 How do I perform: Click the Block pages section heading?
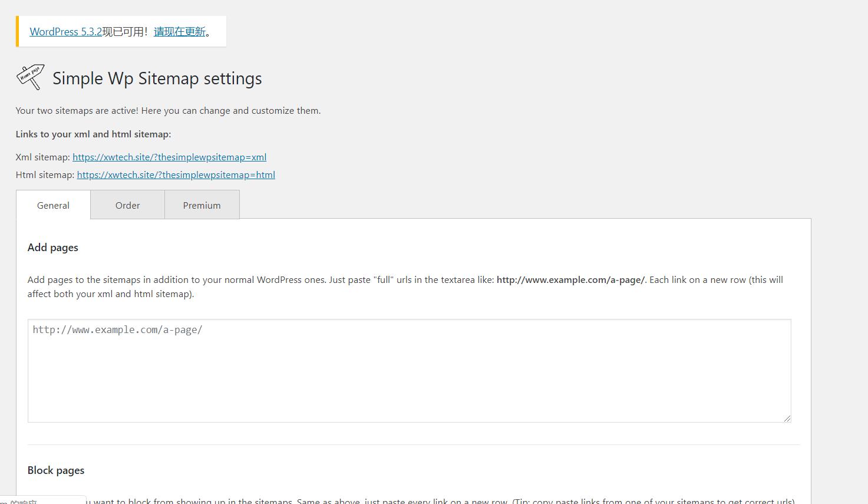coord(56,470)
